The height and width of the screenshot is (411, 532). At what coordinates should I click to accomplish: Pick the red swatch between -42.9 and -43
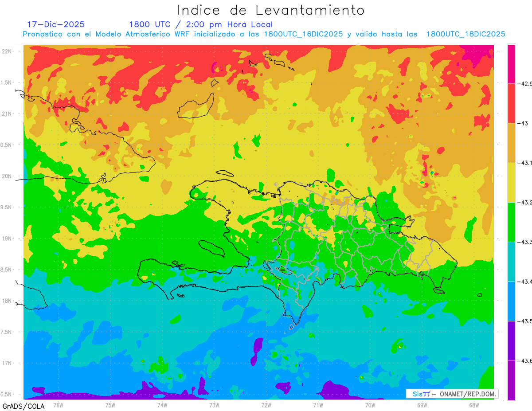tap(511, 103)
